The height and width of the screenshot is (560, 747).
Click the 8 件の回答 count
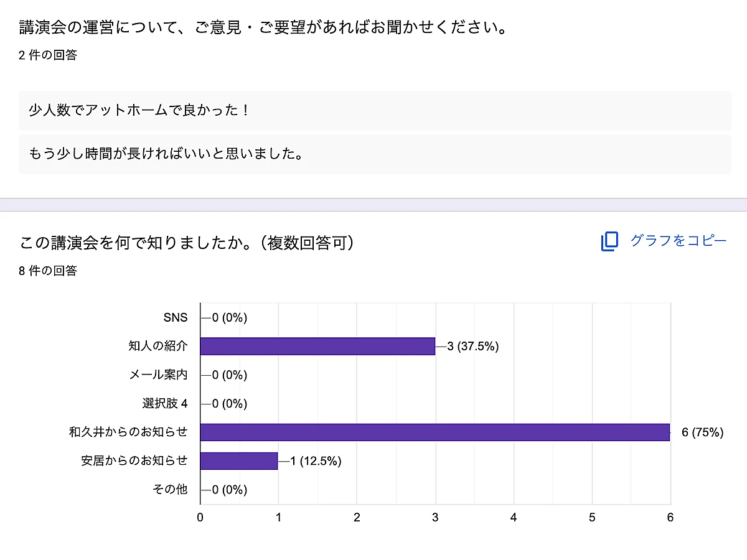[x=48, y=271]
